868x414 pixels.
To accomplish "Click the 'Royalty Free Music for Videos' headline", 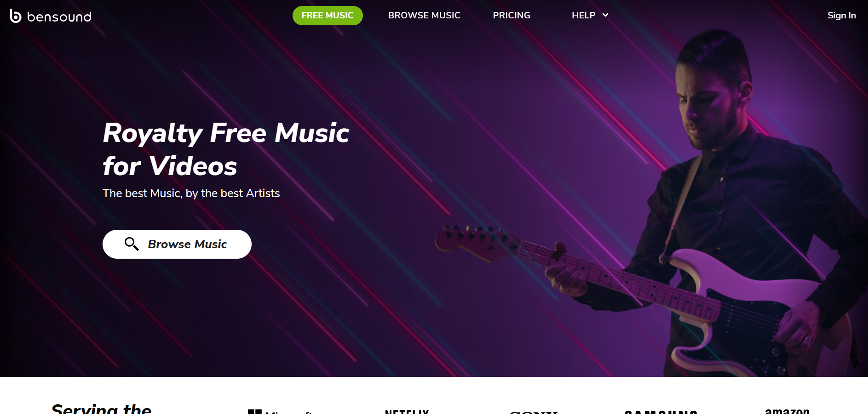I will (x=226, y=149).
